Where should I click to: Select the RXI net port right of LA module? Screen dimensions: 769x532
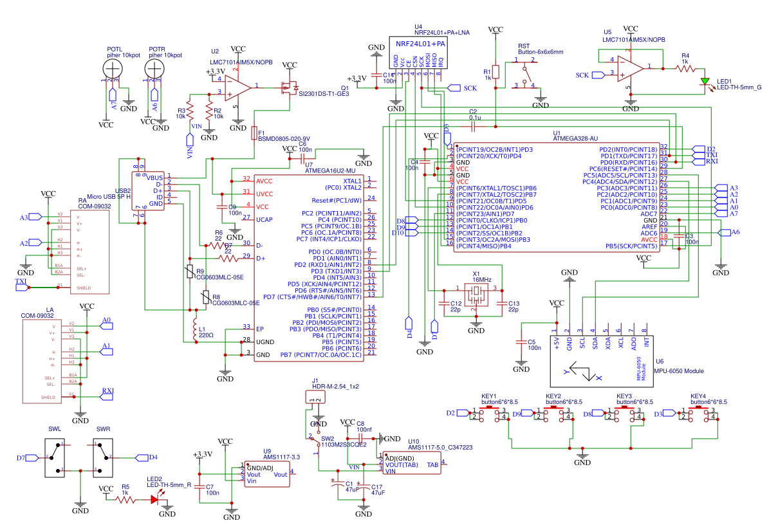(107, 397)
